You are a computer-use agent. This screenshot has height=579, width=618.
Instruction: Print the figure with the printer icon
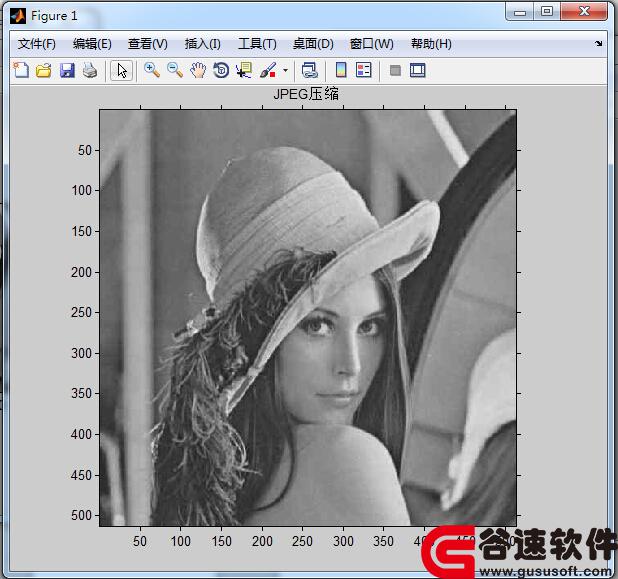90,70
